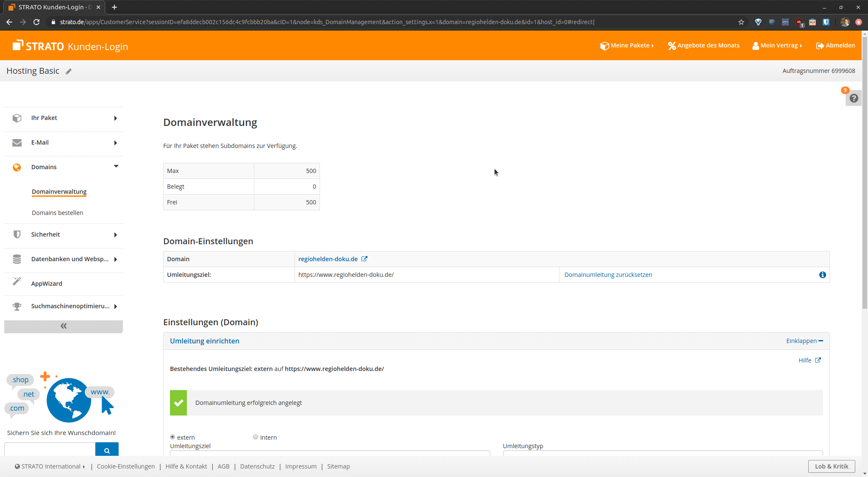Expand E-Mail menu
The width and height of the screenshot is (868, 477).
[x=115, y=143]
